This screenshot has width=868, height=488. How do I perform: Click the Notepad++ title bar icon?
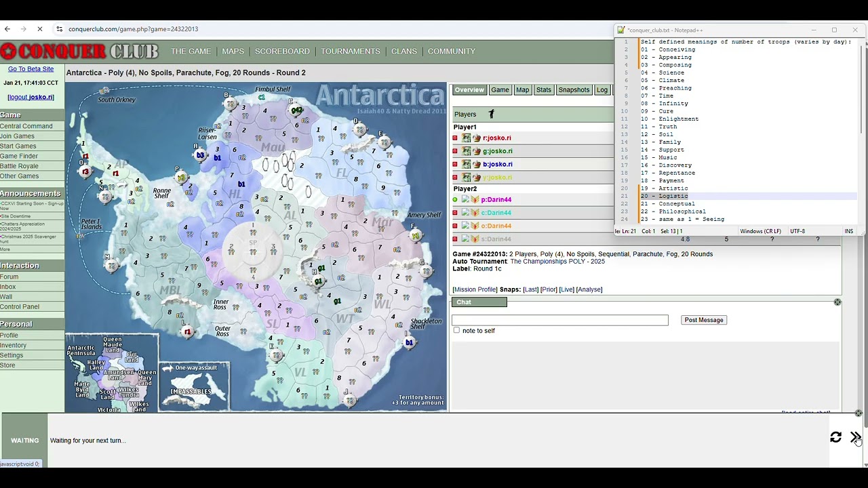pos(620,30)
